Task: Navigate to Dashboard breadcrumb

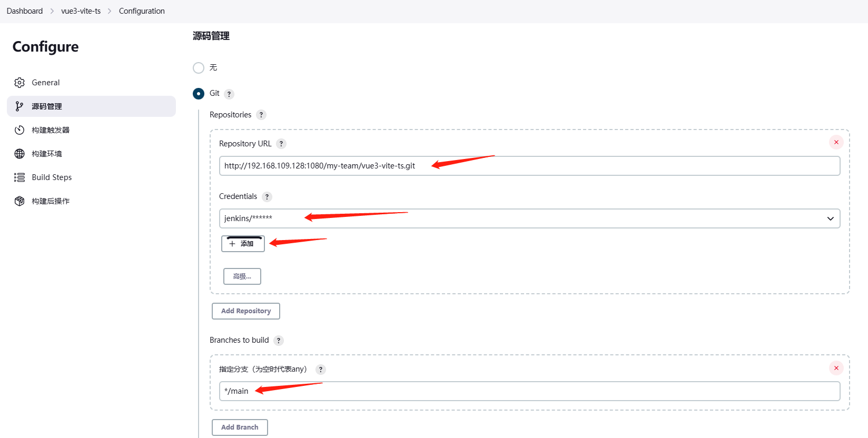Action: click(x=25, y=11)
